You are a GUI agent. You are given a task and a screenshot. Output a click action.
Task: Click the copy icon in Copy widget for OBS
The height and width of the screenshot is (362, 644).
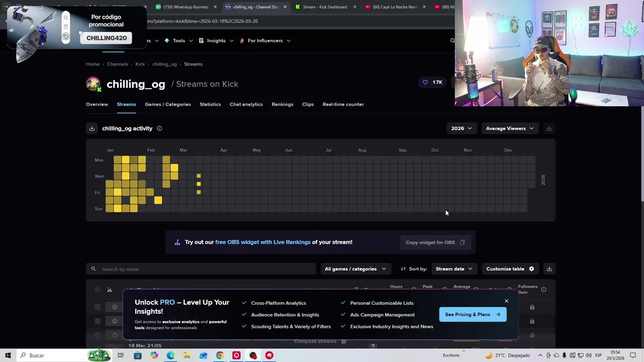click(x=462, y=242)
